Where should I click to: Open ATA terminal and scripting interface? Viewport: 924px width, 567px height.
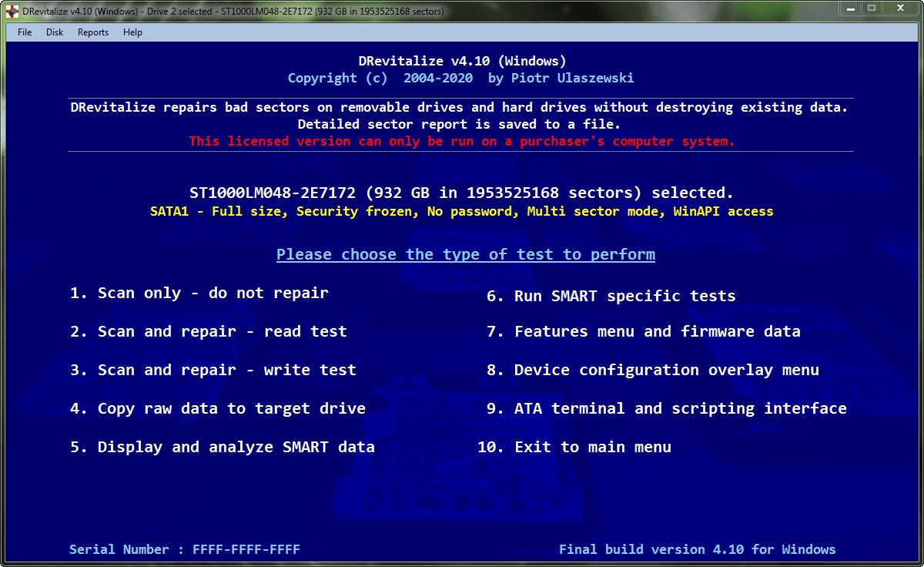point(667,409)
